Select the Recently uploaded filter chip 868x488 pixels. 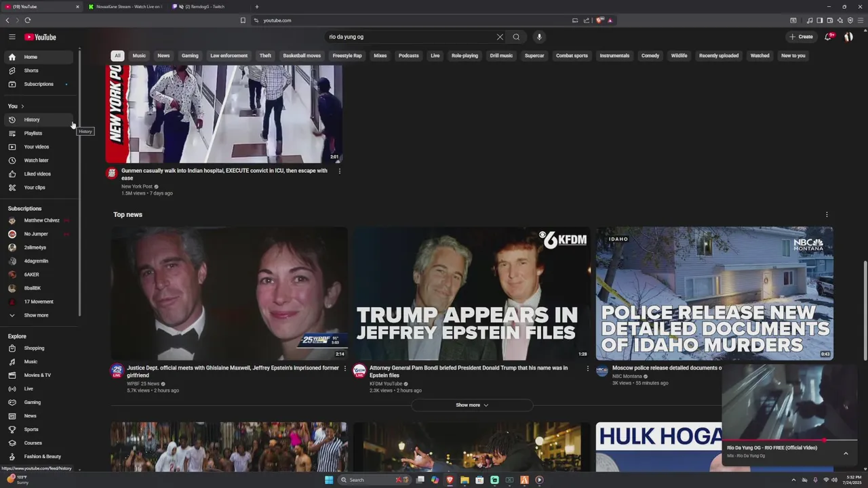[x=719, y=56]
